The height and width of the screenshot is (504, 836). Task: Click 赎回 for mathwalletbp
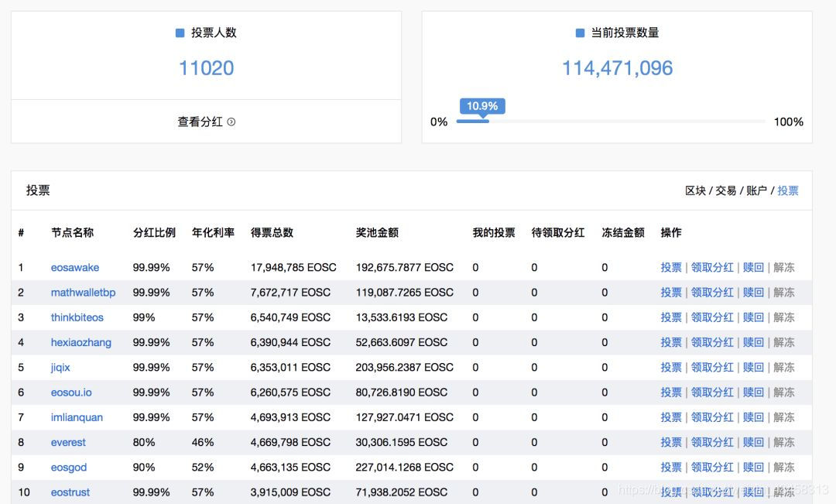753,293
